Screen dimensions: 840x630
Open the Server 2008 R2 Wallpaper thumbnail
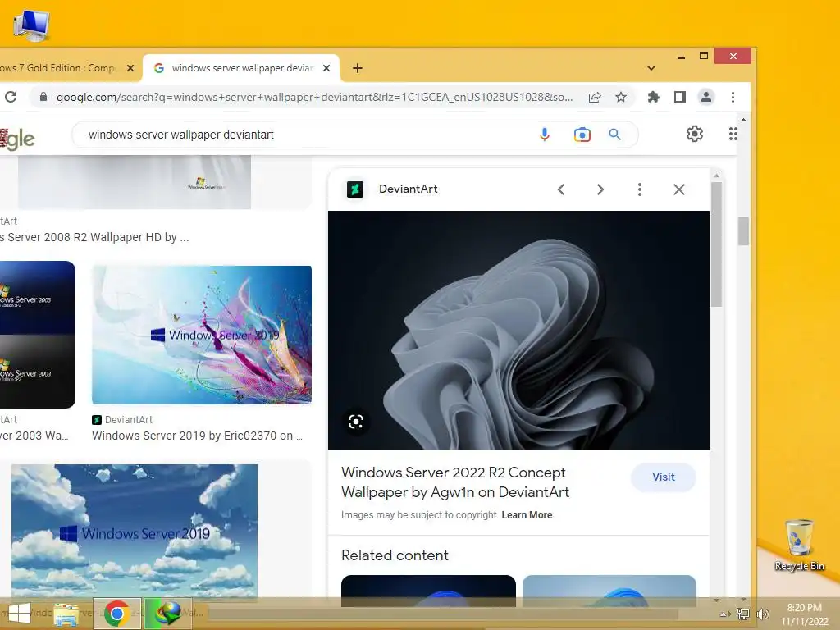[134, 182]
